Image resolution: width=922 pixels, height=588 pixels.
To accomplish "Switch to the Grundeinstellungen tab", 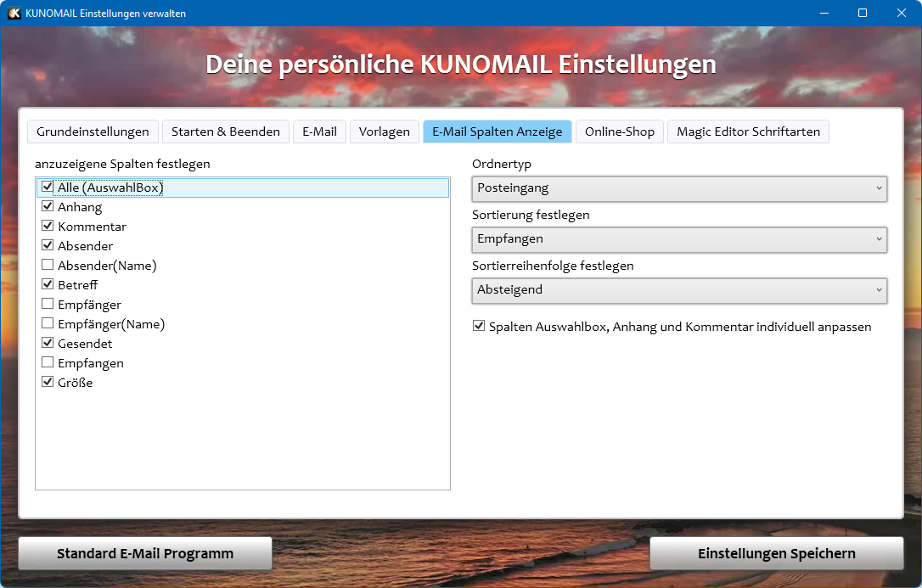I will click(x=93, y=132).
